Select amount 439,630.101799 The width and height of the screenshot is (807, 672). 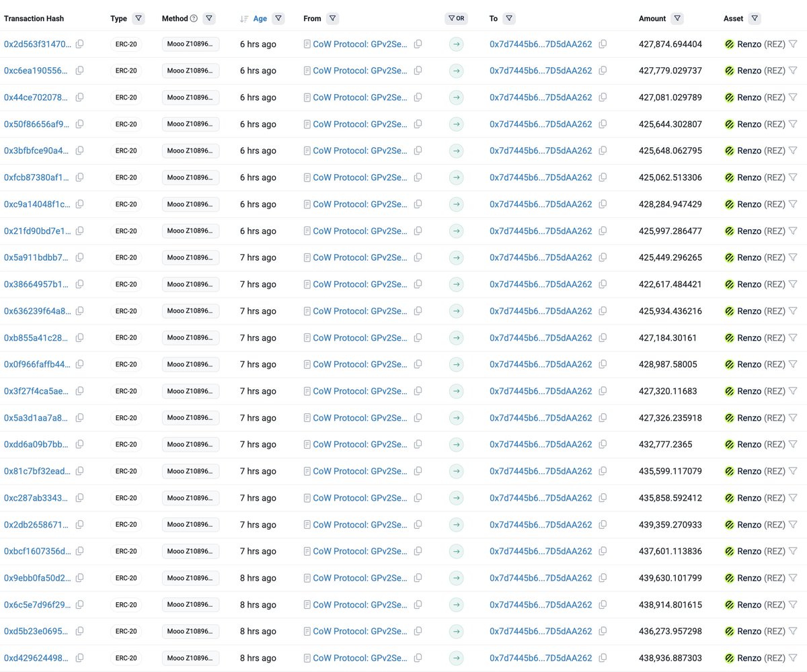point(670,578)
